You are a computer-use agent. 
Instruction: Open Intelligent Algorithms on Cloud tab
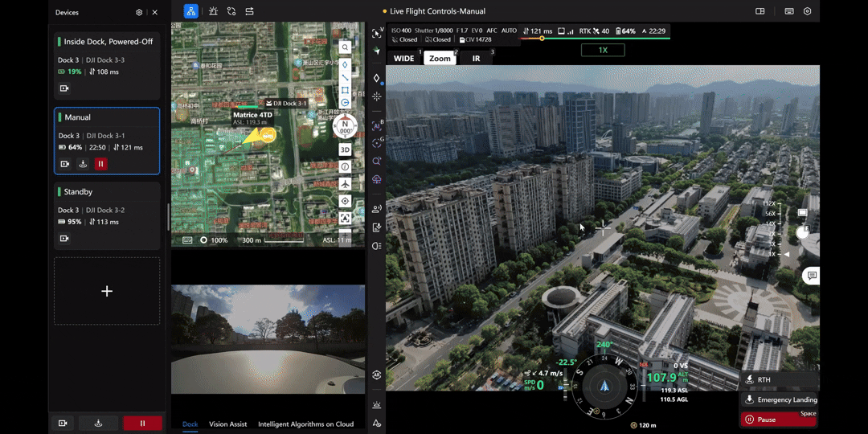click(x=305, y=424)
